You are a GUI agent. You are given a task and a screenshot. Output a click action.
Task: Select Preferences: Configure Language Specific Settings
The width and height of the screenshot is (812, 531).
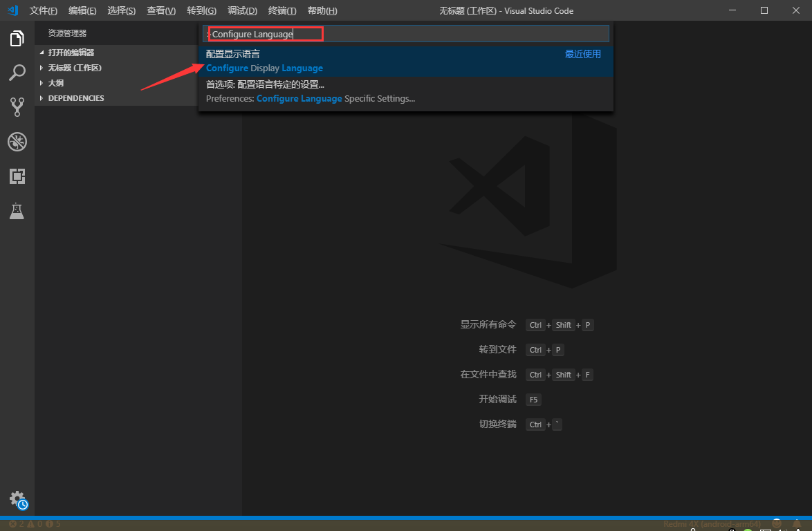pos(406,91)
